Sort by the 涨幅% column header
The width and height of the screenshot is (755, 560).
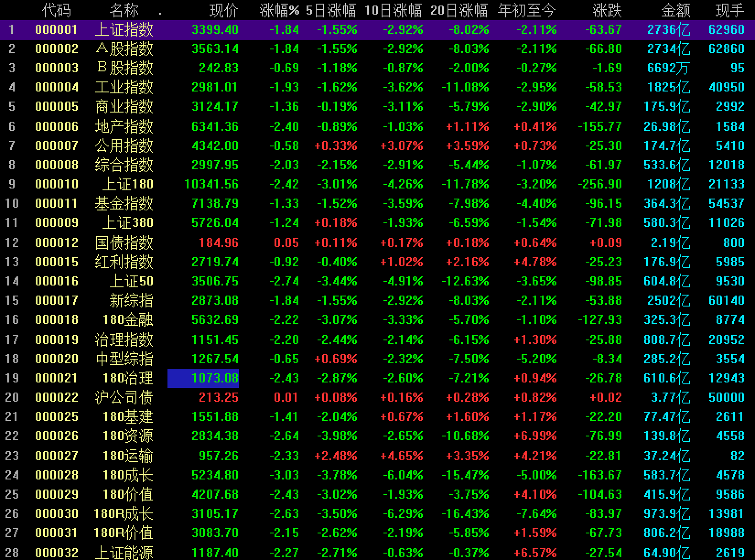click(x=279, y=10)
